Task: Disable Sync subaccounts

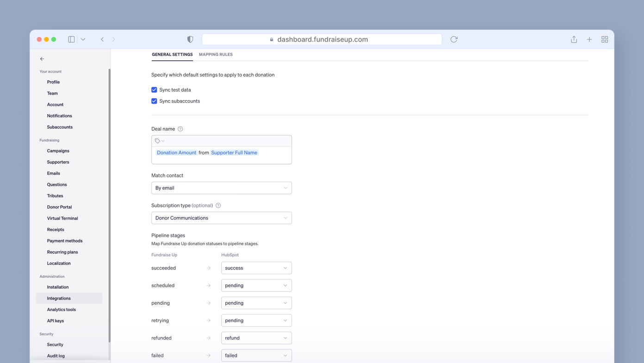Action: [x=154, y=101]
